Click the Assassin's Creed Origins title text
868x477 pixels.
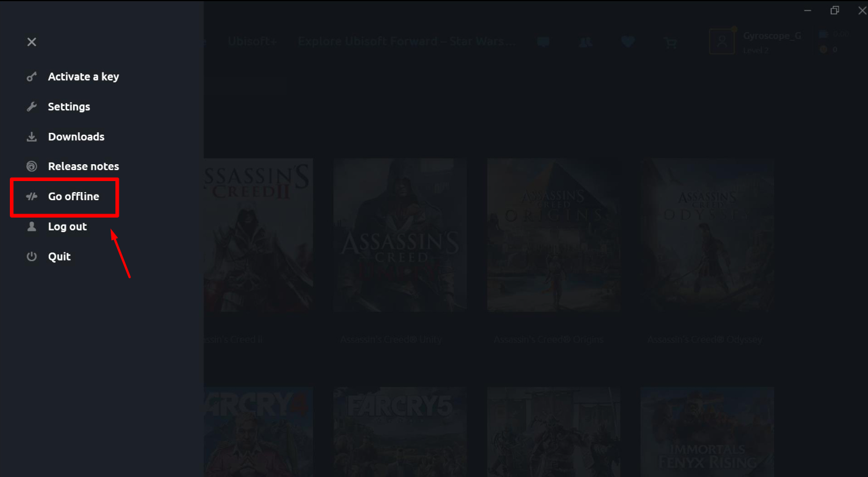coord(549,339)
